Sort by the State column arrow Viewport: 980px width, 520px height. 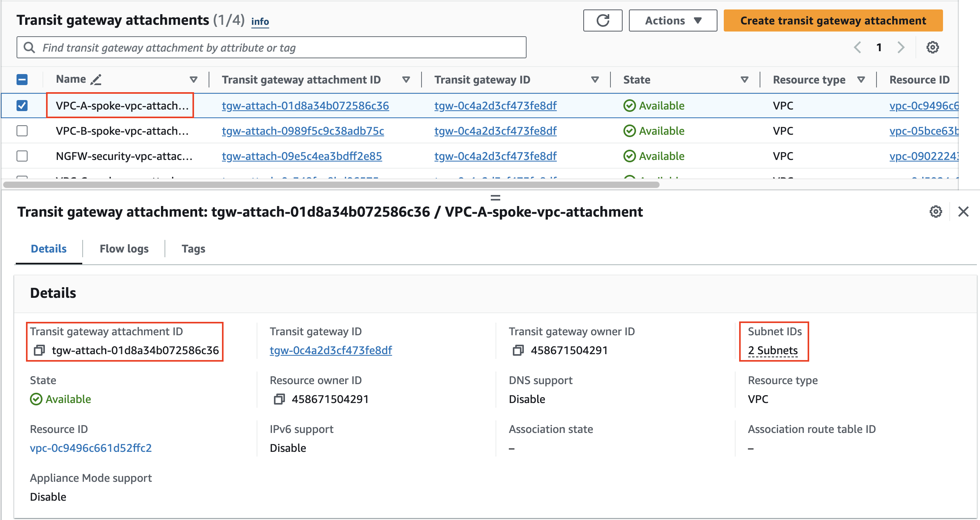pyautogui.click(x=744, y=80)
